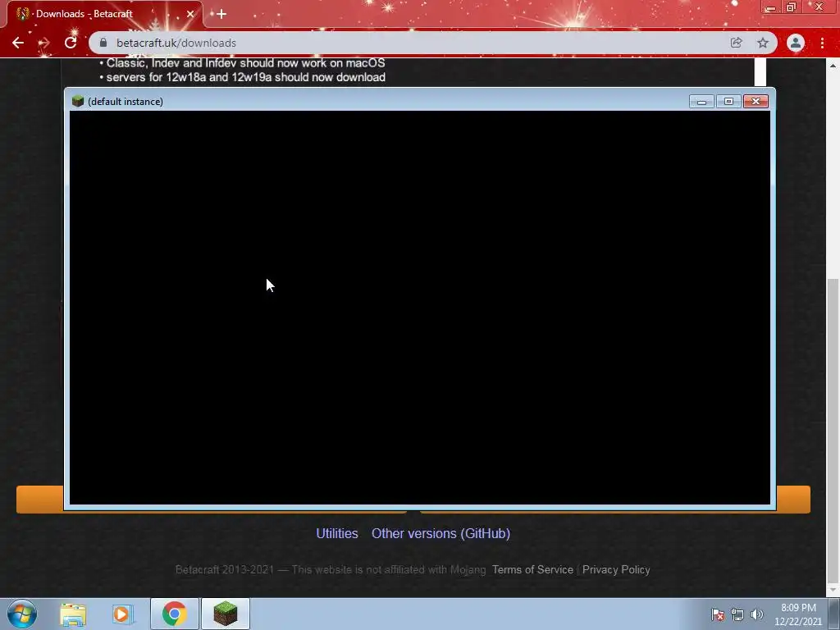Open Action Center flag in system tray
The width and height of the screenshot is (840, 630).
tap(717, 614)
